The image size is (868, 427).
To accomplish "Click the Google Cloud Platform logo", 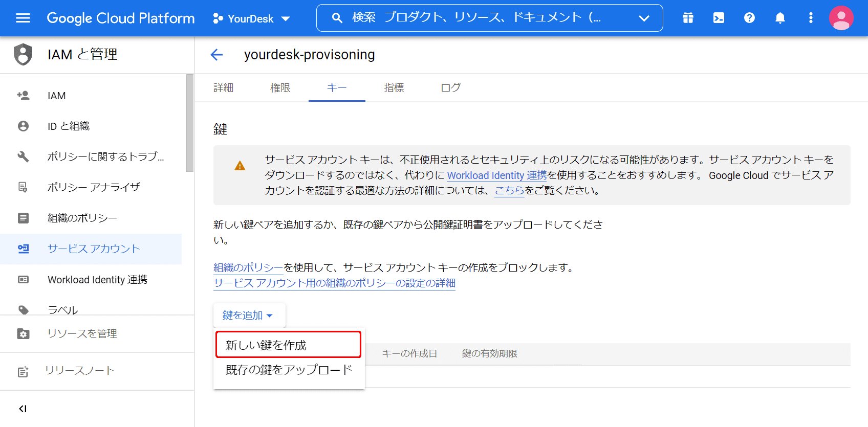I will 121,18.
